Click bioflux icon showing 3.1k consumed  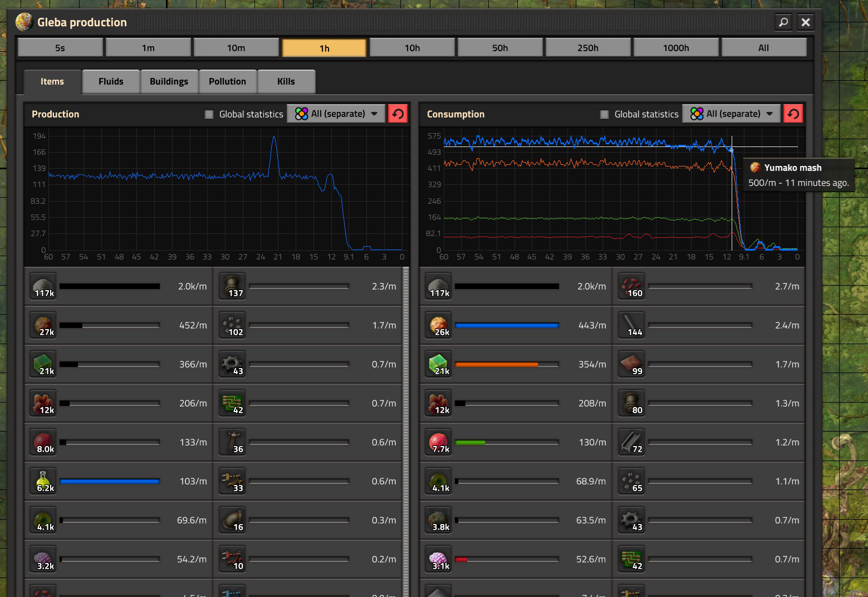(x=439, y=559)
